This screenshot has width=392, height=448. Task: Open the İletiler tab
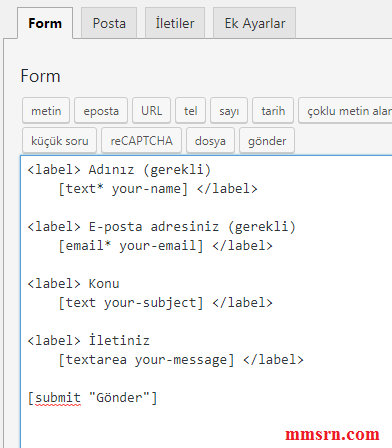coord(175,23)
